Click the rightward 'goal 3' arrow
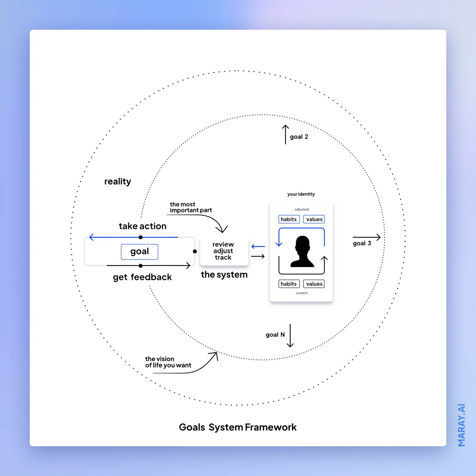Screen dimensions: 476x476 [366, 237]
